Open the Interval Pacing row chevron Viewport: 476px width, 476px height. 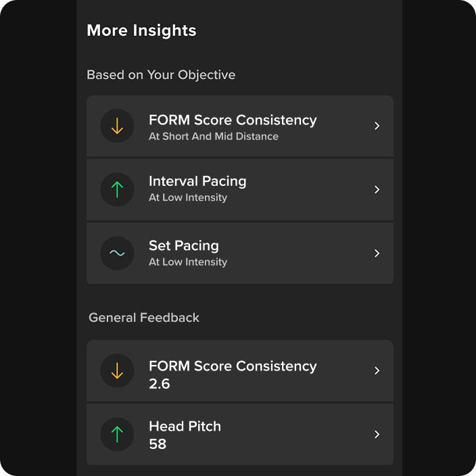pyautogui.click(x=377, y=189)
